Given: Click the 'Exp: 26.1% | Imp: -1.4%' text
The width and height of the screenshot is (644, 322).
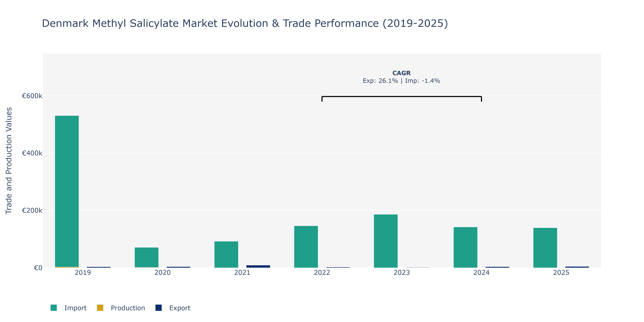Looking at the screenshot, I should pos(402,81).
